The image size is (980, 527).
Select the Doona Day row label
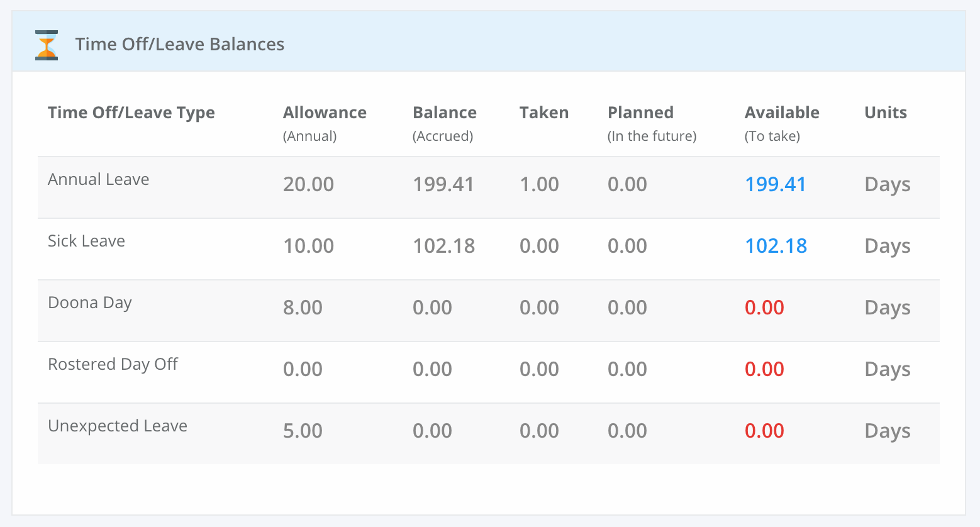[x=90, y=303]
